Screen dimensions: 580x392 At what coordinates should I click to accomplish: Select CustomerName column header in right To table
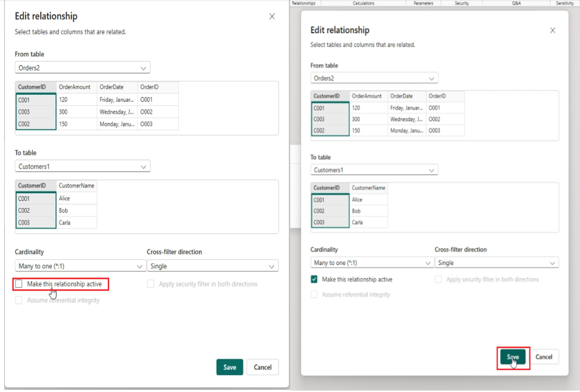pyautogui.click(x=368, y=188)
